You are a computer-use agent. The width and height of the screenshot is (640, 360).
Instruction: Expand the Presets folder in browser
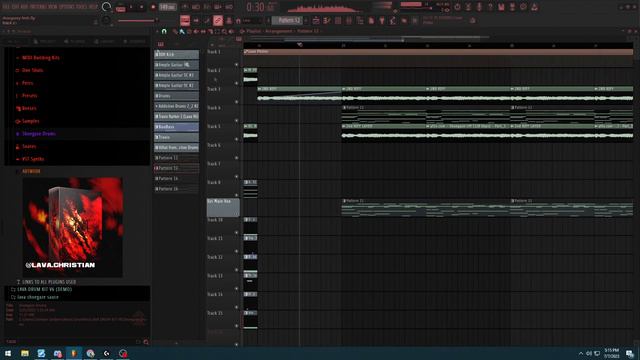tap(29, 96)
